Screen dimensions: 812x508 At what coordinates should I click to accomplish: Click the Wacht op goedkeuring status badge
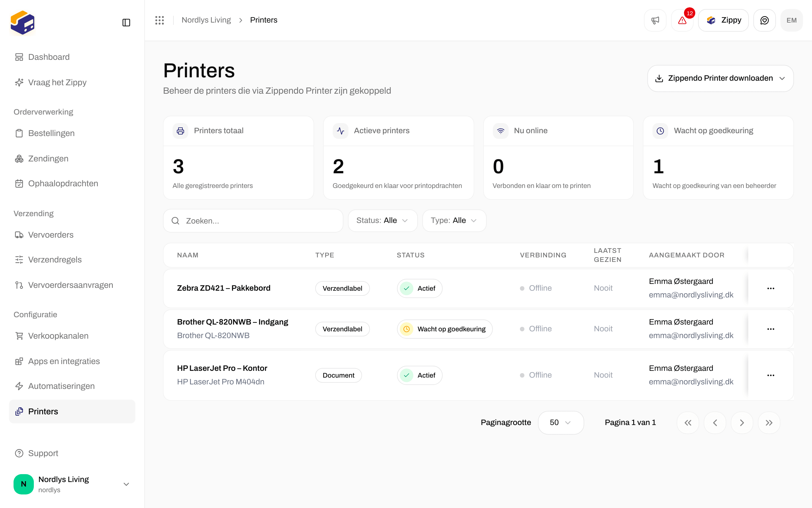tap(445, 329)
